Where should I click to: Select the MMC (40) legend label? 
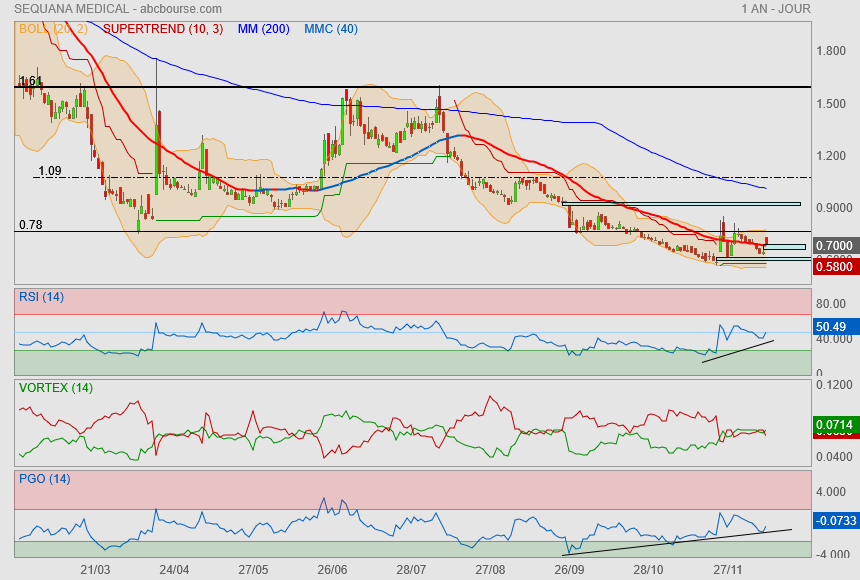click(x=330, y=29)
